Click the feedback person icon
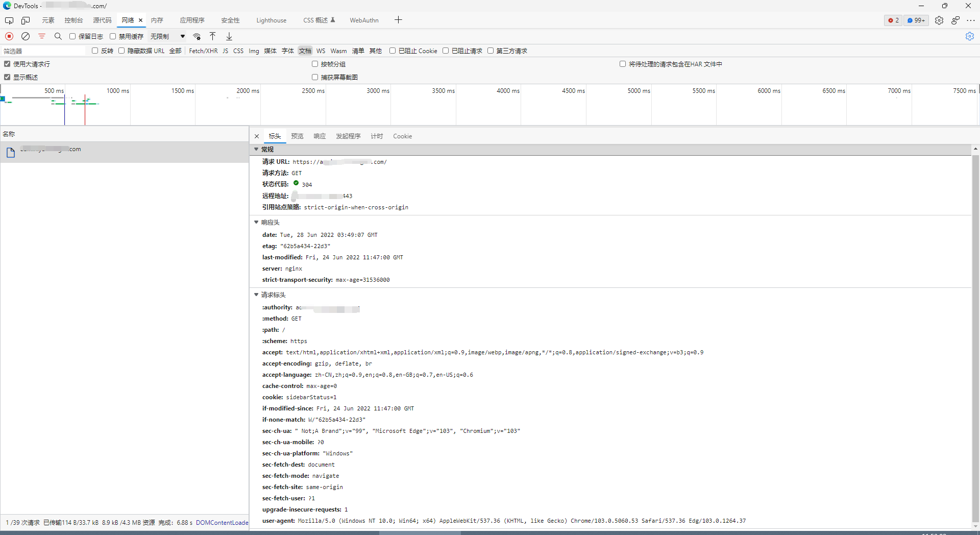The image size is (980, 535). coord(955,20)
